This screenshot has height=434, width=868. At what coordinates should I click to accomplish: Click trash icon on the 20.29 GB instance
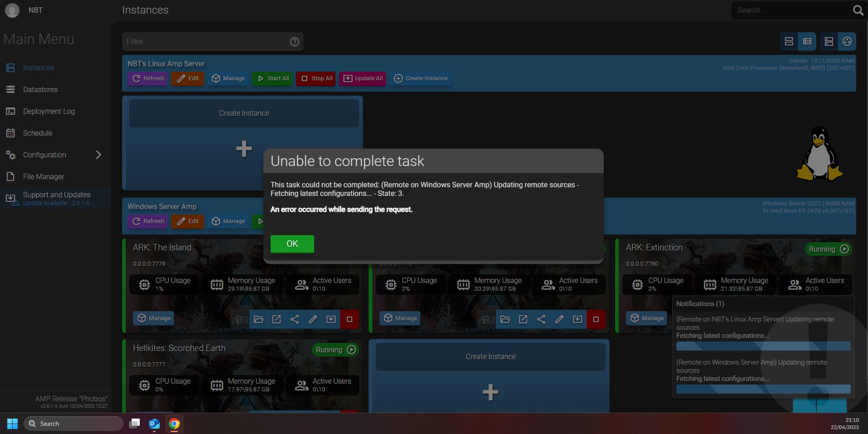486,319
